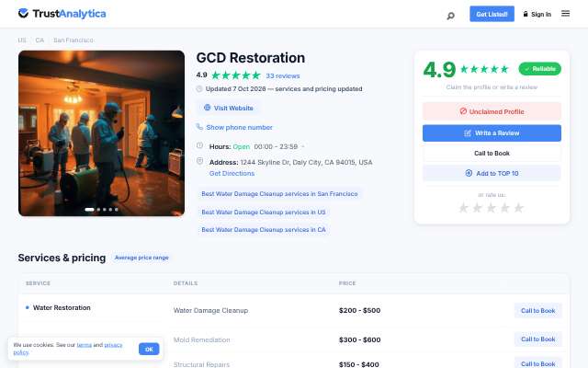Click the Unclaimed Profile button
Viewport: 588px width, 368px height.
(x=492, y=111)
